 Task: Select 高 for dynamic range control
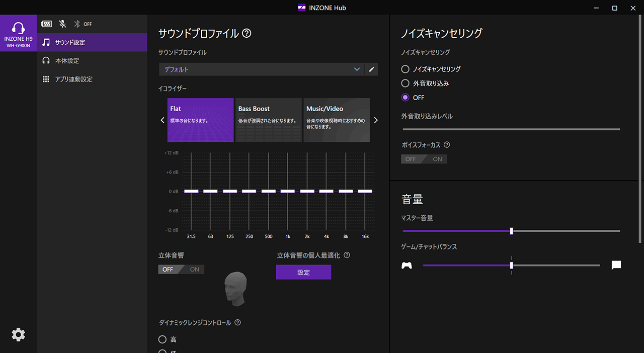pos(168,340)
